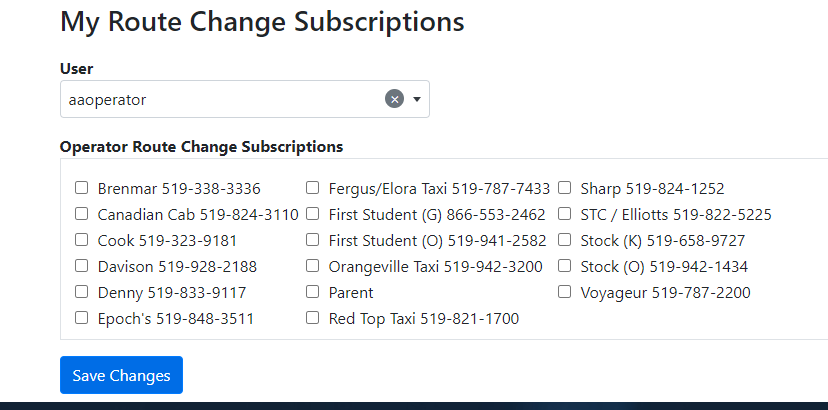The width and height of the screenshot is (828, 410).
Task: Check the Epoch's 519-848-3511 box
Action: 82,318
